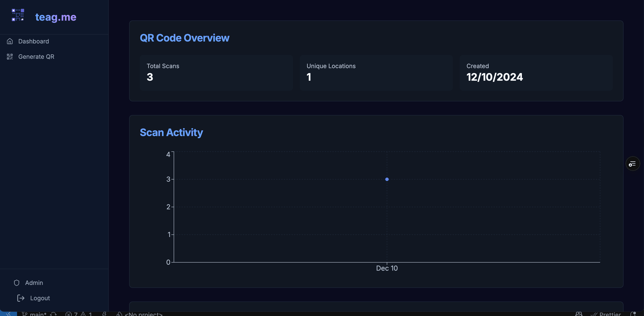Open teag.me home link
644x316 pixels.
pyautogui.click(x=55, y=17)
